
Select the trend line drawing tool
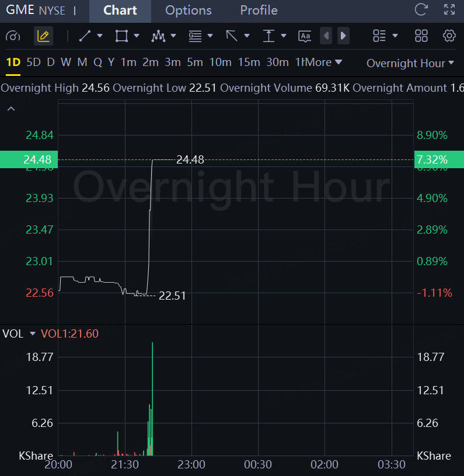pos(85,36)
